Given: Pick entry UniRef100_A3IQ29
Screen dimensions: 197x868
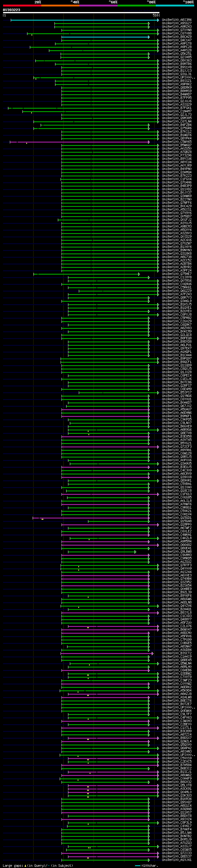Looking at the screenshot, I should [177, 104].
